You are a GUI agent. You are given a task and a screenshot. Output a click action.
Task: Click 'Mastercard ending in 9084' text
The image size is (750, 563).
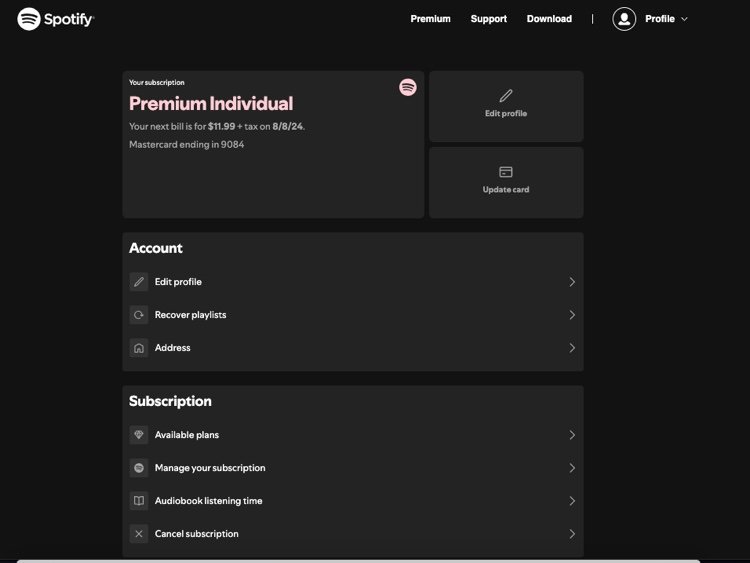pos(187,144)
